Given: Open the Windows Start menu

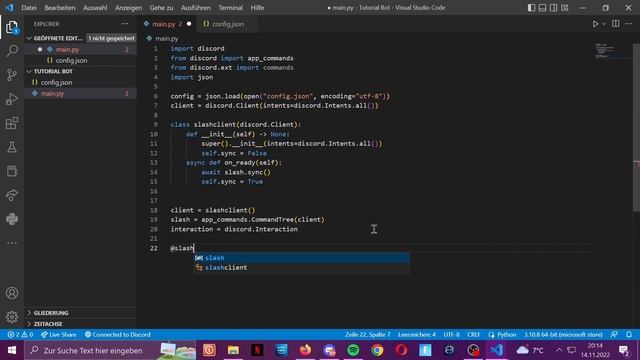Looking at the screenshot, I should 12,350.
